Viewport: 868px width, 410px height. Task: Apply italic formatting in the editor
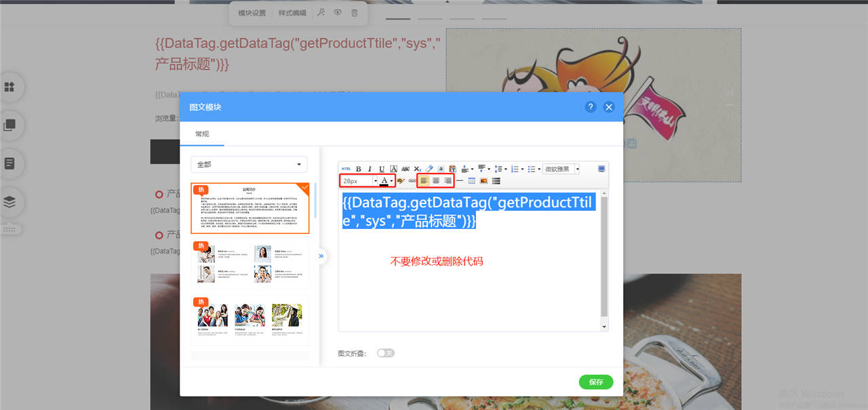tap(370, 169)
